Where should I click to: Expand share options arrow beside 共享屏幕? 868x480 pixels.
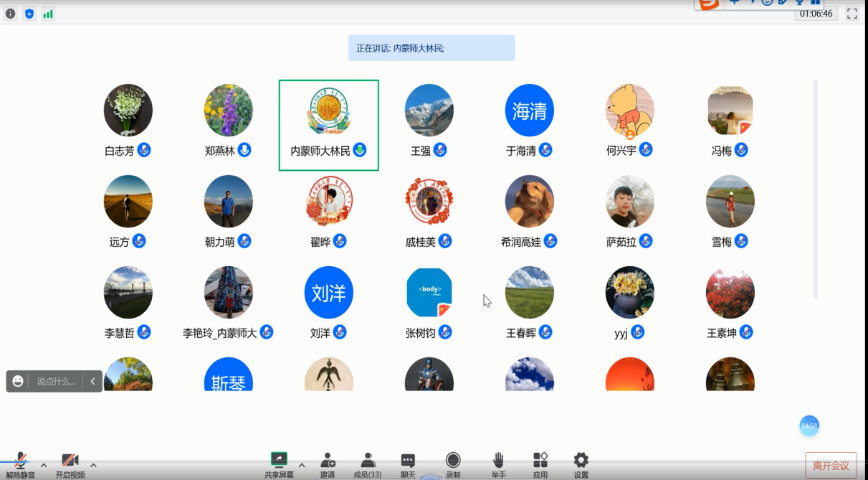click(x=302, y=465)
